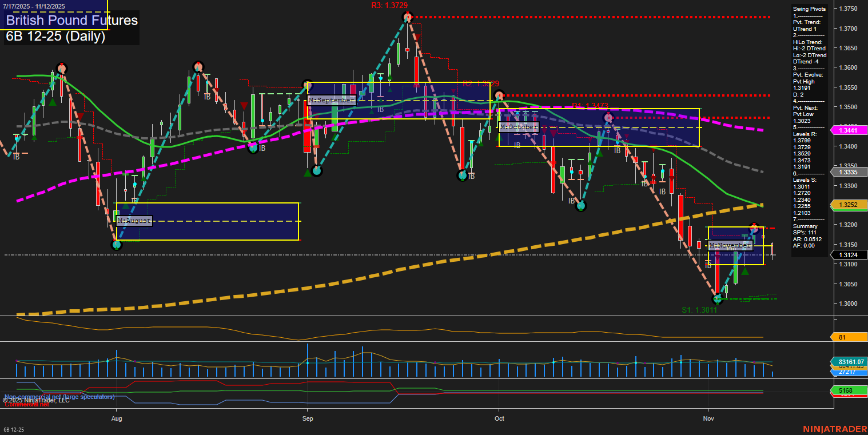Screen dimensions: 868x435
Task: Click the DTrend -4 summary line
Action: tap(806, 62)
